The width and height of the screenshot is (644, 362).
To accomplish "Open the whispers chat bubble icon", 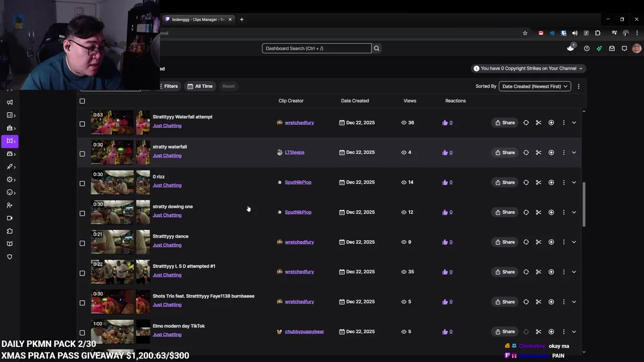I will (x=624, y=48).
